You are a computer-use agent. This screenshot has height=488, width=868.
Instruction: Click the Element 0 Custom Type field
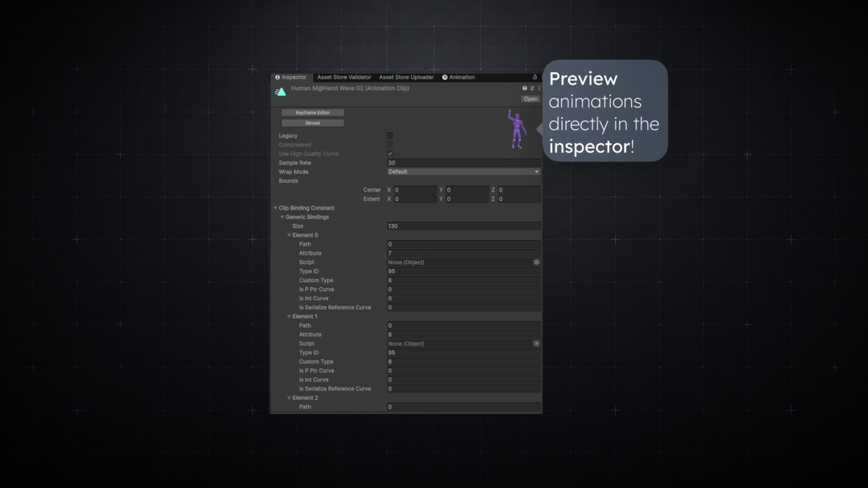pos(464,281)
